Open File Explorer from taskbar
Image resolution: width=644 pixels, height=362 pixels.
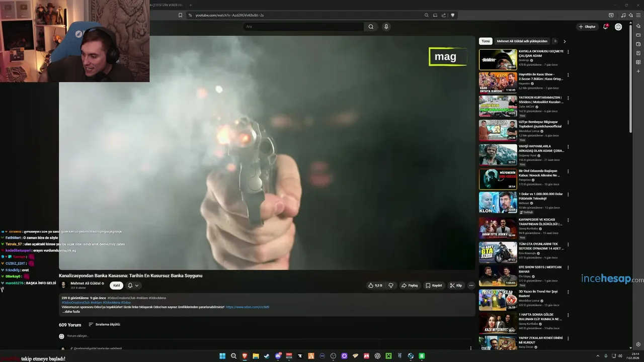pos(256,356)
